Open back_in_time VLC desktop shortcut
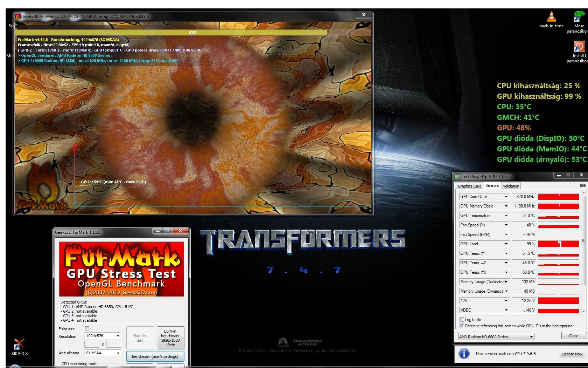Viewport: 588px width, 368px height. click(551, 20)
